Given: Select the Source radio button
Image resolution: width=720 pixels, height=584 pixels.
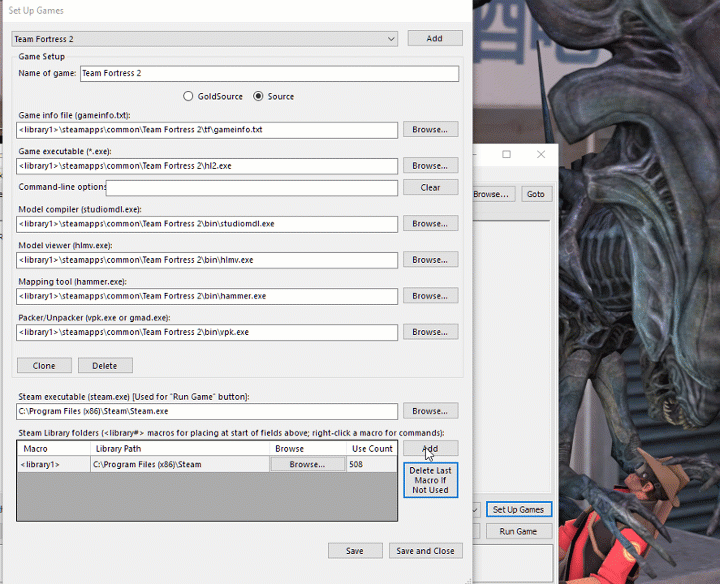Looking at the screenshot, I should coord(274,96).
